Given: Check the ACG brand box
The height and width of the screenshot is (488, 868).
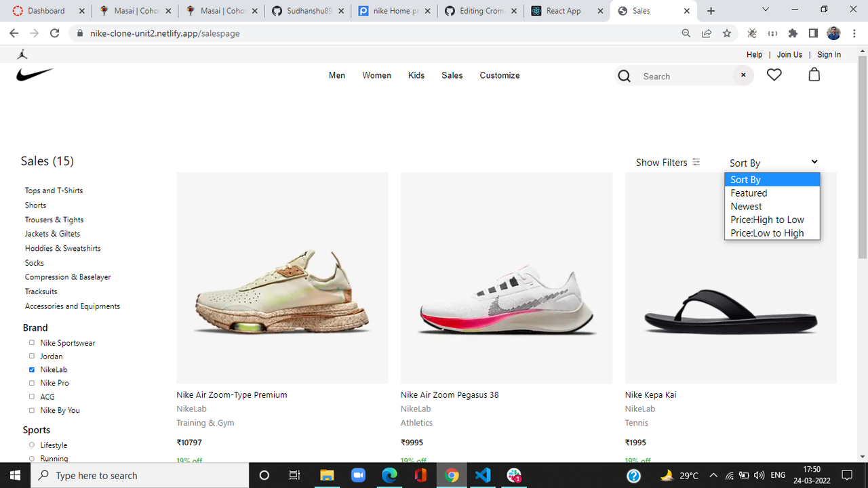Looking at the screenshot, I should [x=31, y=396].
